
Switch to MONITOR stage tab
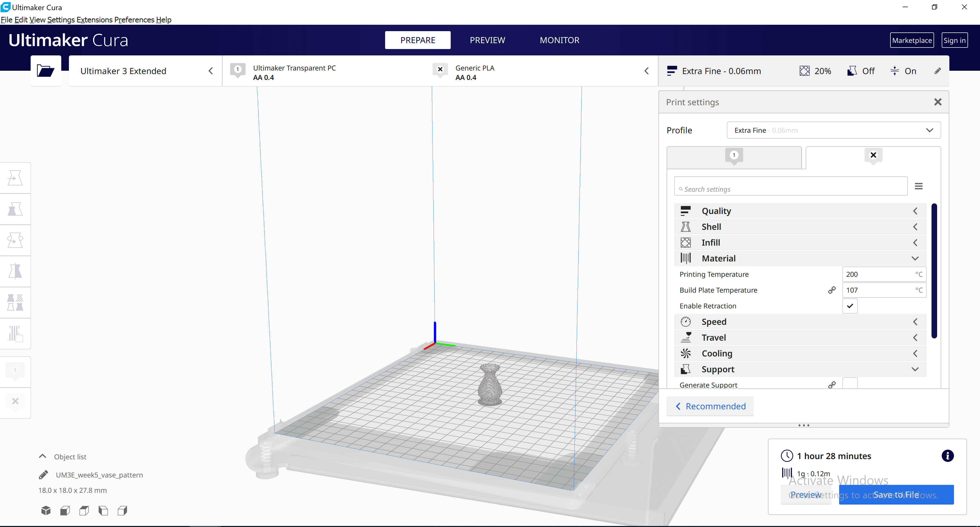coord(559,40)
